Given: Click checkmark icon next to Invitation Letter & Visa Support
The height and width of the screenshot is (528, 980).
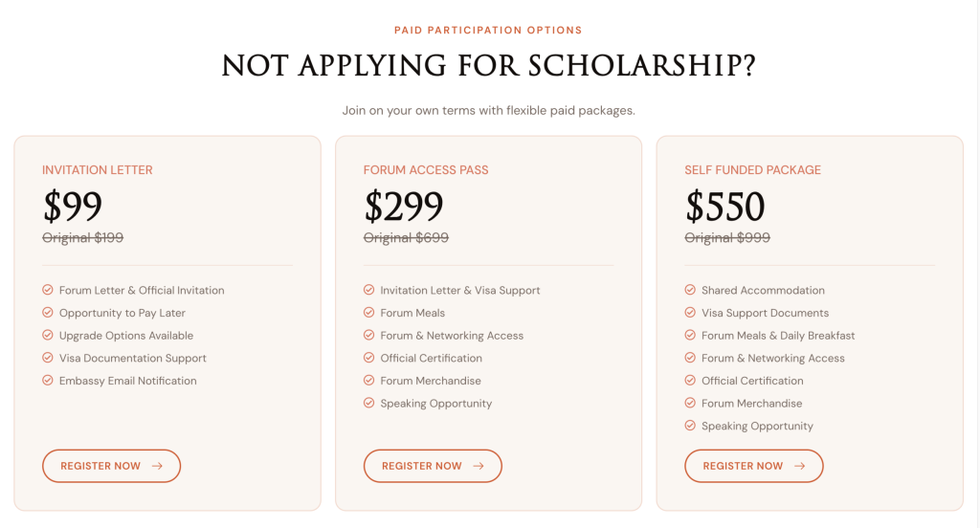Looking at the screenshot, I should (368, 290).
